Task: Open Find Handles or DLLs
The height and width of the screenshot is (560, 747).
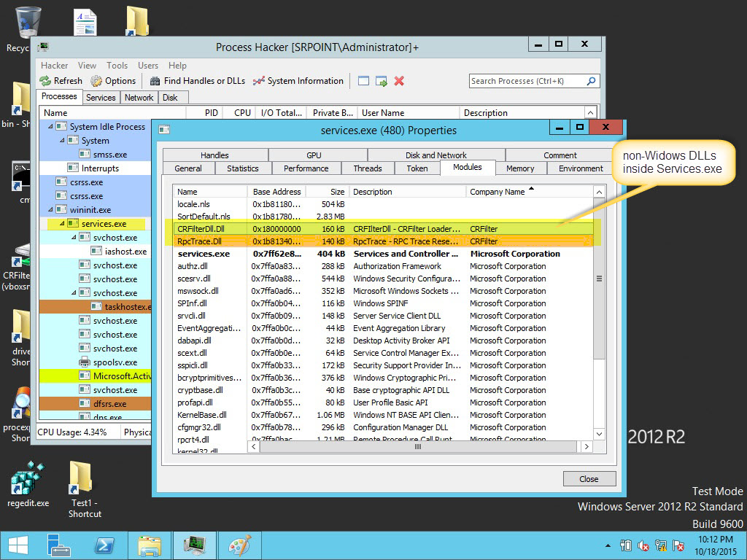Action: pyautogui.click(x=198, y=81)
